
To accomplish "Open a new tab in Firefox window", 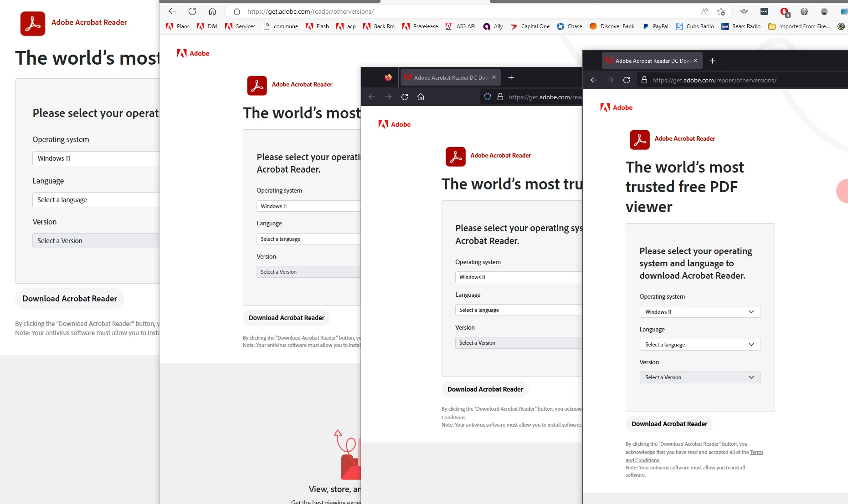I will (511, 77).
